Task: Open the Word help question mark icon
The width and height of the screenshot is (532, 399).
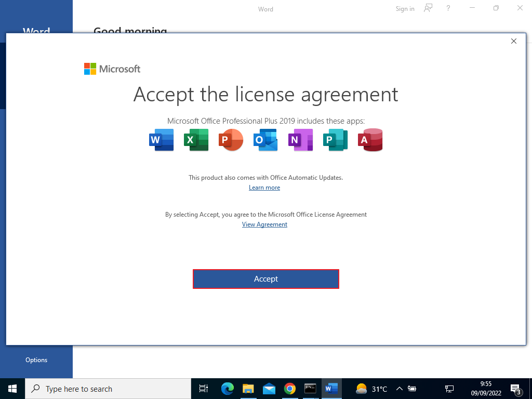Action: pos(448,8)
